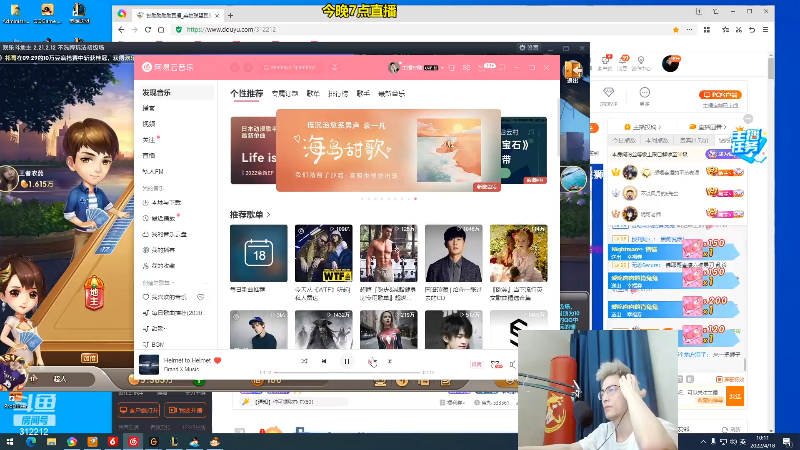Select the last banner carousel dot
800x450 pixels.
[415, 199]
